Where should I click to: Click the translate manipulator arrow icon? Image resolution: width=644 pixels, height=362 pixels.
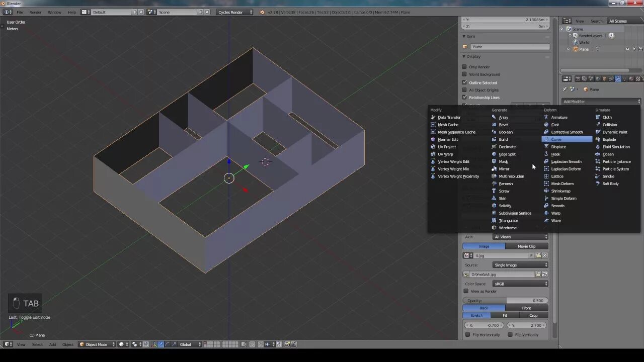(x=160, y=344)
